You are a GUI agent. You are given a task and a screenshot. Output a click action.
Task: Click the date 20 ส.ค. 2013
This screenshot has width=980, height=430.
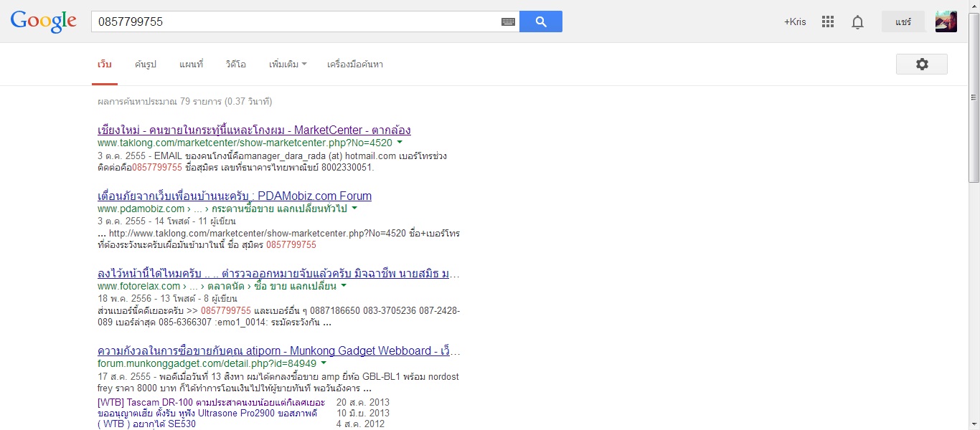pos(363,402)
